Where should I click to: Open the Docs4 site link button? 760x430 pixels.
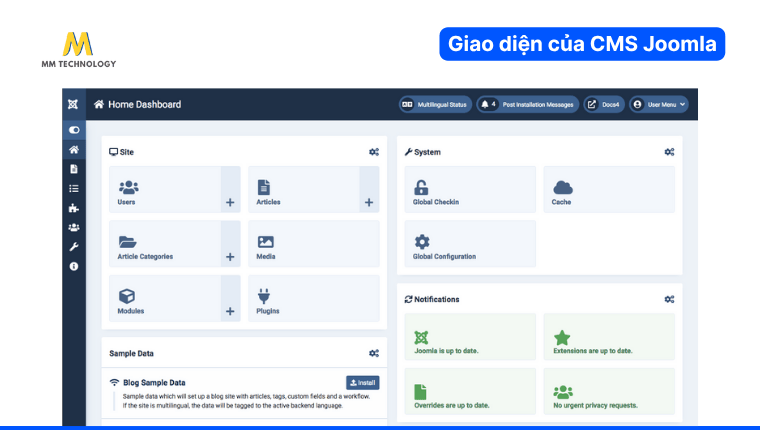[604, 104]
